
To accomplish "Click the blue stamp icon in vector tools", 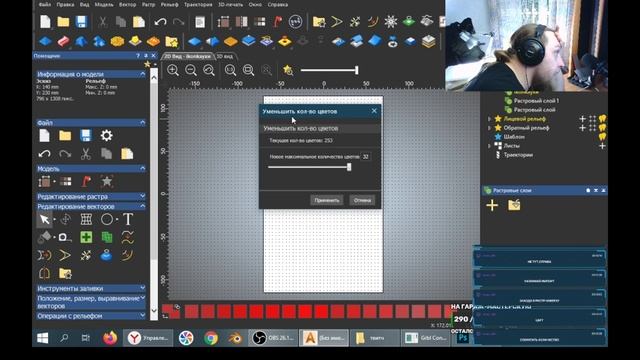I will point(107,256).
